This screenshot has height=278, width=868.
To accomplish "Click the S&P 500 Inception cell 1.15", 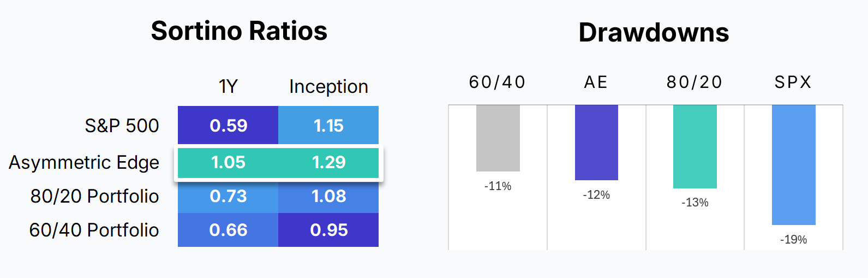I will coord(328,126).
